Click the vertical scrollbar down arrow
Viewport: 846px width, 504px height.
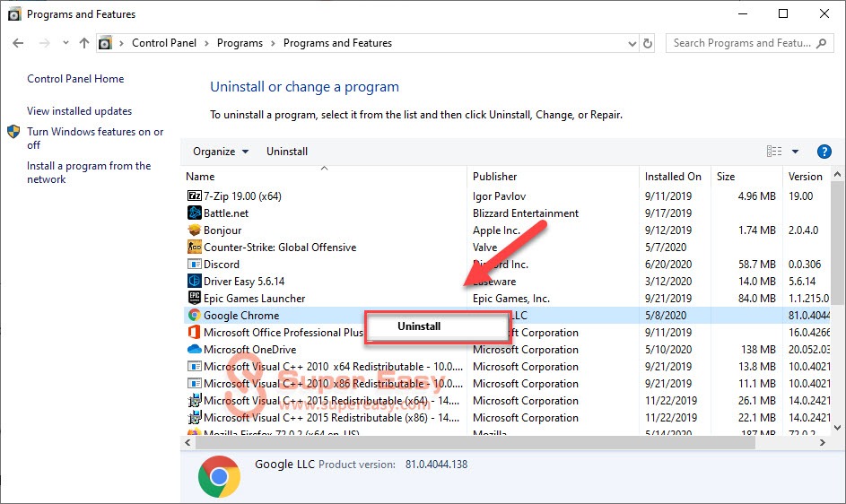[837, 428]
